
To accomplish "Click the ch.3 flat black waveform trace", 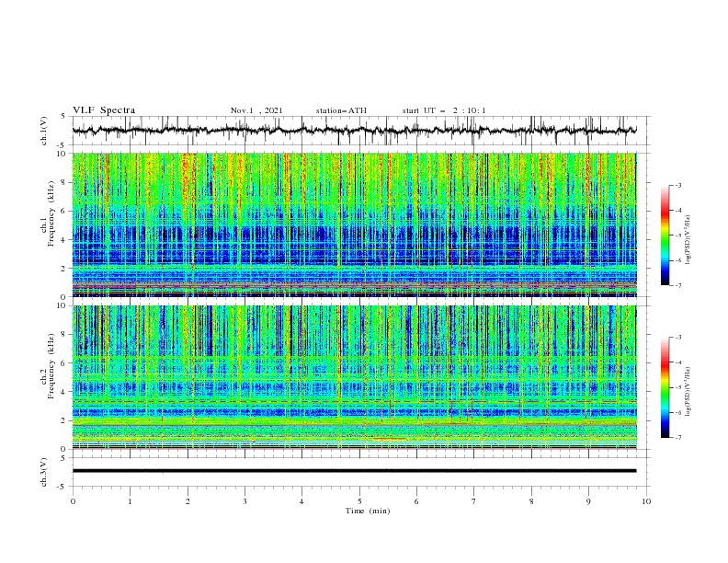I will (354, 471).
